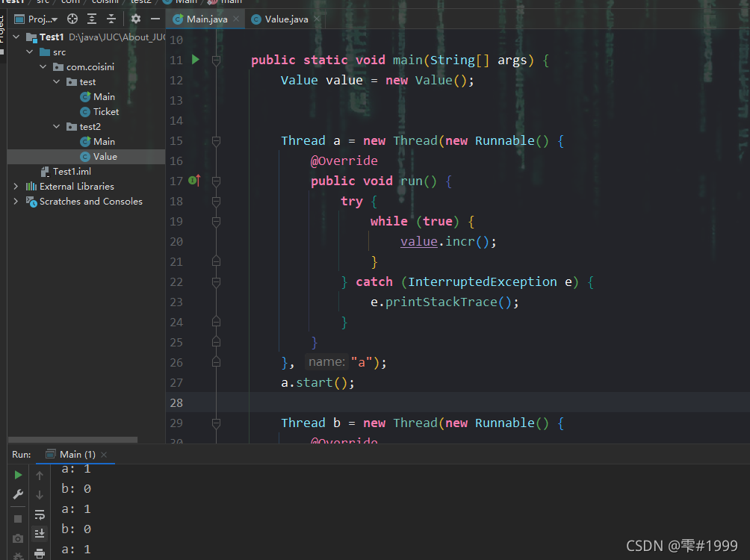Click the vertical Project tool window tab

pyautogui.click(x=2, y=30)
